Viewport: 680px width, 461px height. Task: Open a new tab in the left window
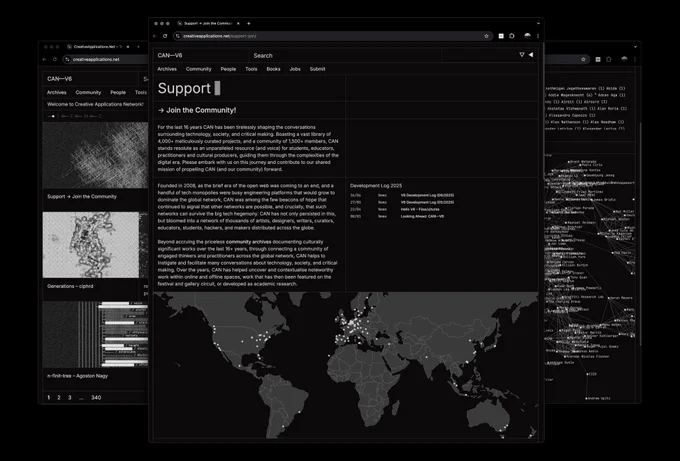click(138, 46)
